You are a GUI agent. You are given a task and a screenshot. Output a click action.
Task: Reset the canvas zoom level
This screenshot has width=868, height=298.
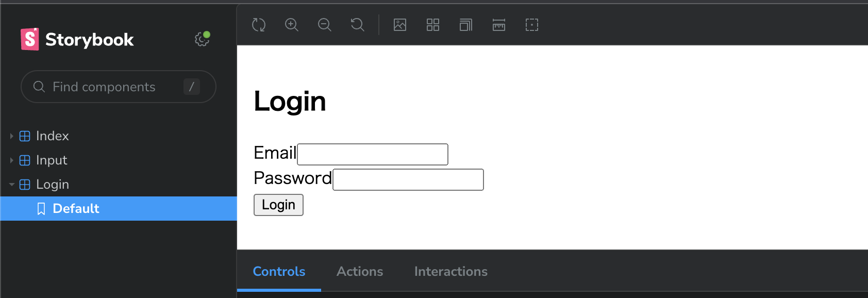pyautogui.click(x=357, y=25)
